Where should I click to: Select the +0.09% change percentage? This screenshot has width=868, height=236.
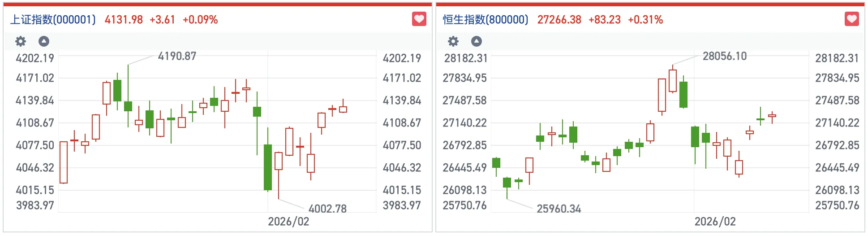pyautogui.click(x=200, y=20)
